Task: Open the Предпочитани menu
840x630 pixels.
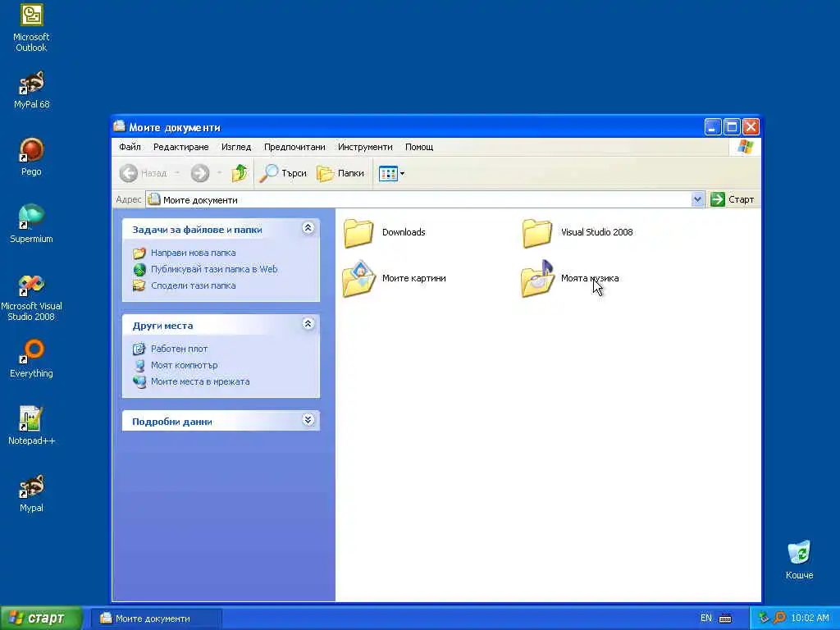Action: (294, 147)
